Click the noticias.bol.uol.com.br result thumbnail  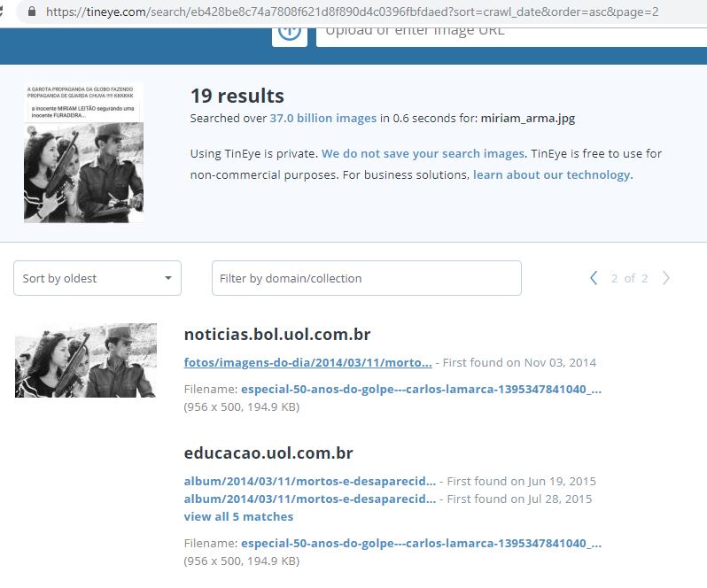86,360
